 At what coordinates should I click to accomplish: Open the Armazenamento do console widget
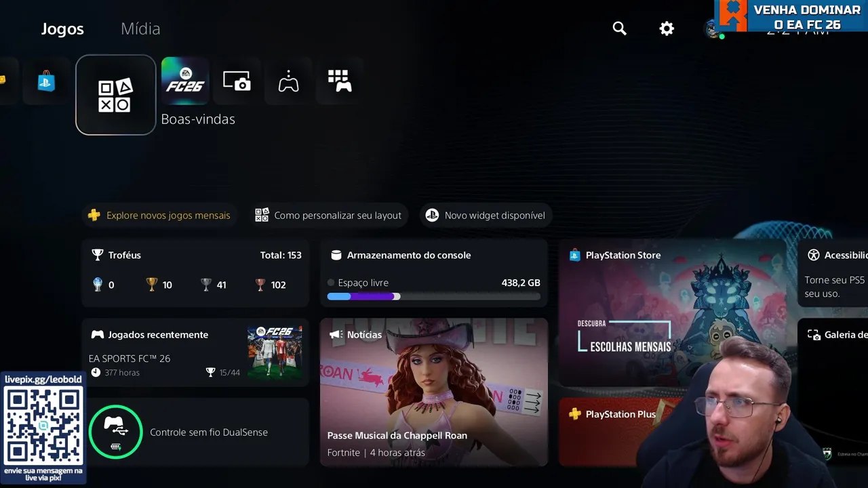[434, 272]
